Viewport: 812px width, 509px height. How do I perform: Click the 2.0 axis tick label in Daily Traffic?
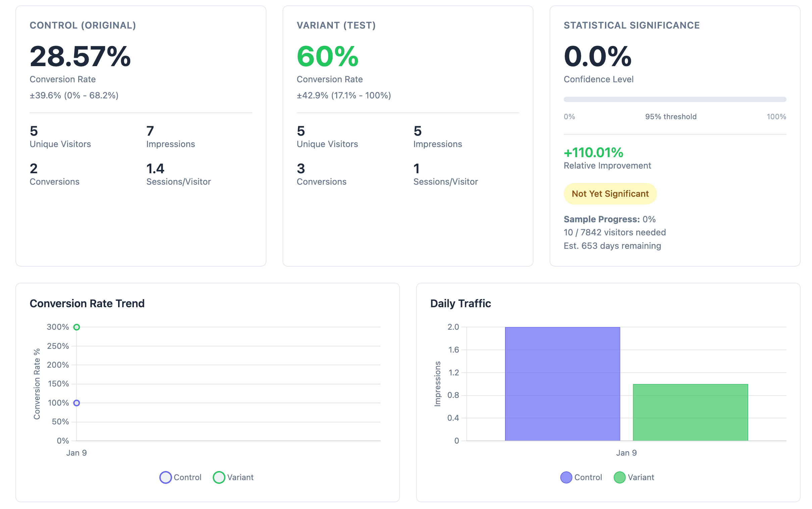click(453, 327)
